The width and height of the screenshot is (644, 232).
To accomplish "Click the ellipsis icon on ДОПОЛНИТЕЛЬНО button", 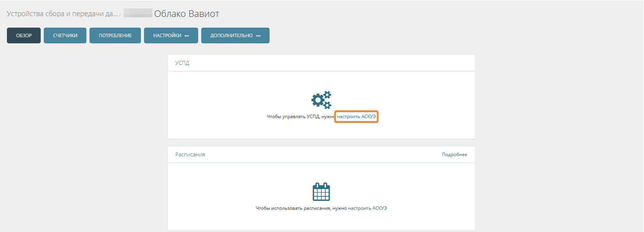I will coord(258,36).
